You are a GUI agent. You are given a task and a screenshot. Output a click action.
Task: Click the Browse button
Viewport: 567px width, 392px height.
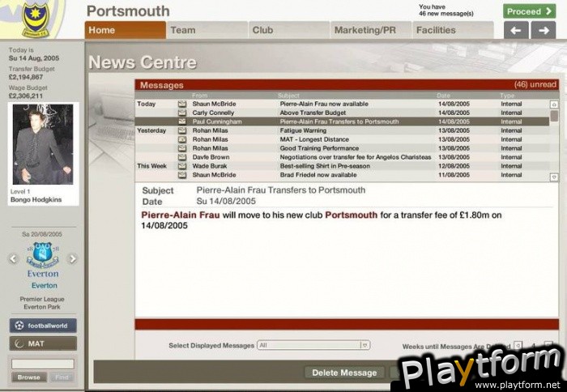[29, 377]
